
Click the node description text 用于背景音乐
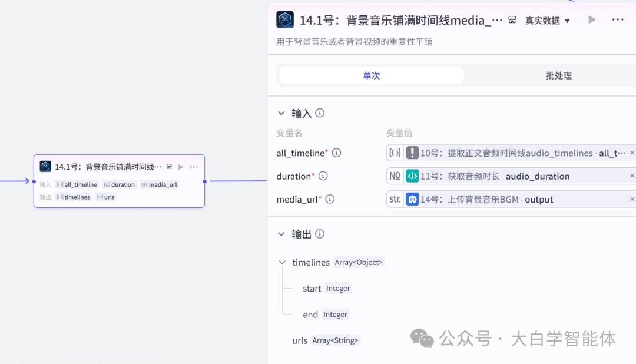(355, 42)
